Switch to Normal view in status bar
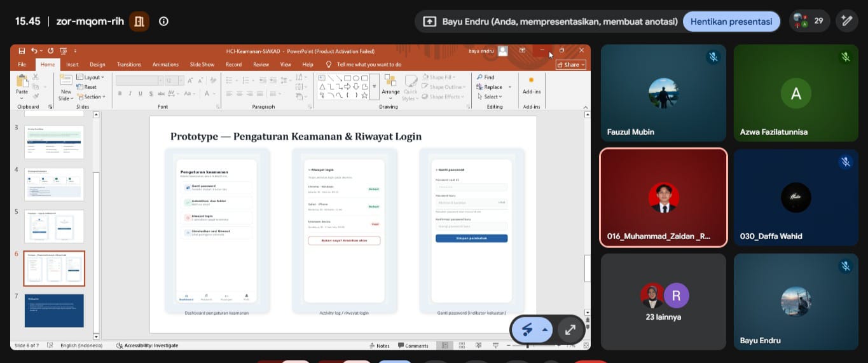The height and width of the screenshot is (363, 868). coord(446,346)
